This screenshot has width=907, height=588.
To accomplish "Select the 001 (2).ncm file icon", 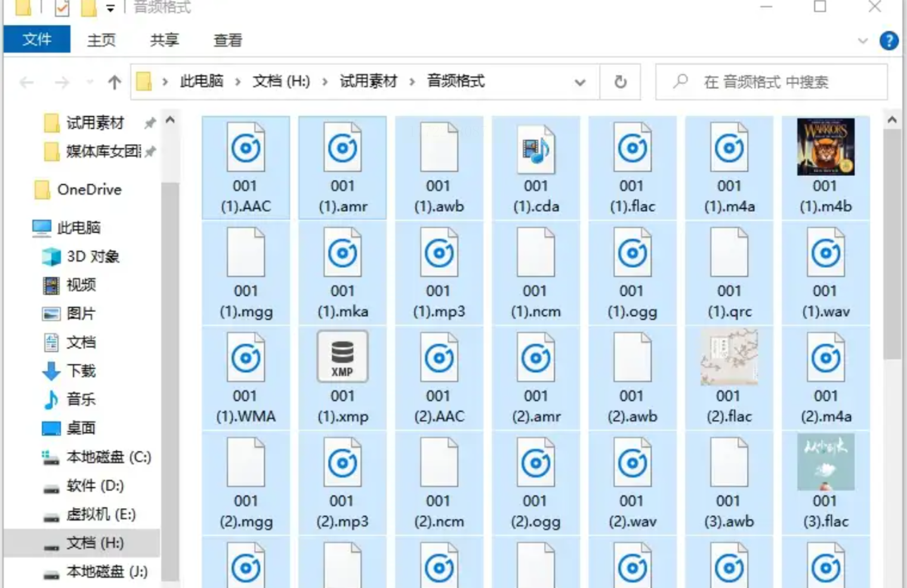I will tap(439, 463).
